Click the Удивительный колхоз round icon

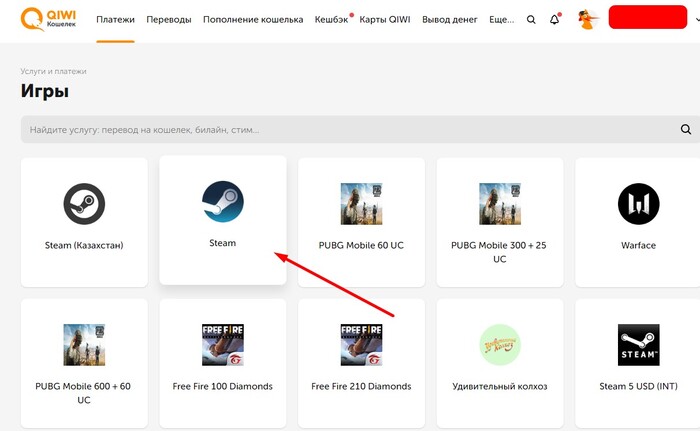click(x=500, y=345)
